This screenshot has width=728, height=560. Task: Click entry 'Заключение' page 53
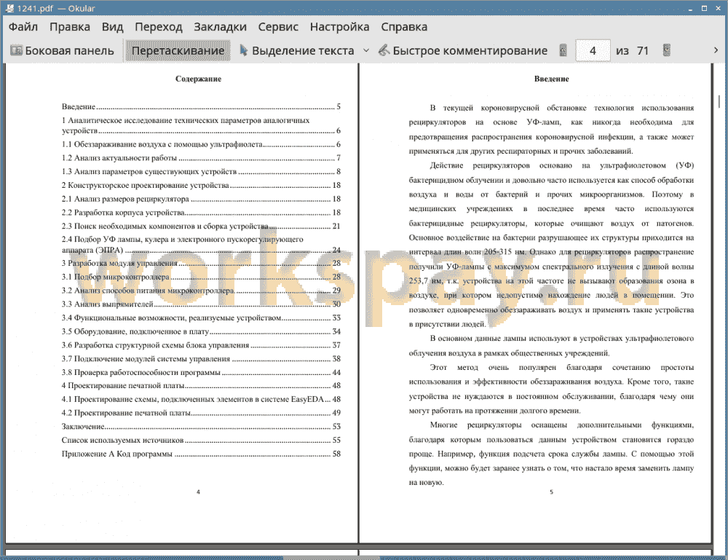click(x=201, y=426)
